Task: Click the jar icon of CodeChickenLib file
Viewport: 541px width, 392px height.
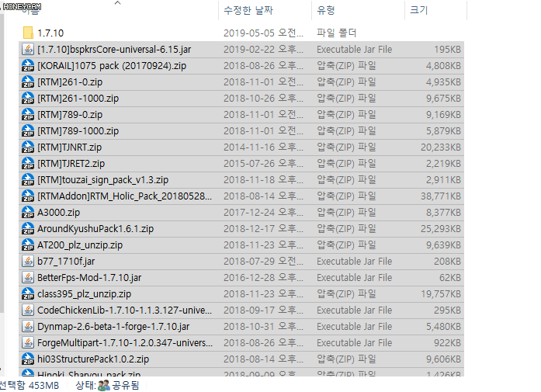Action: point(28,310)
